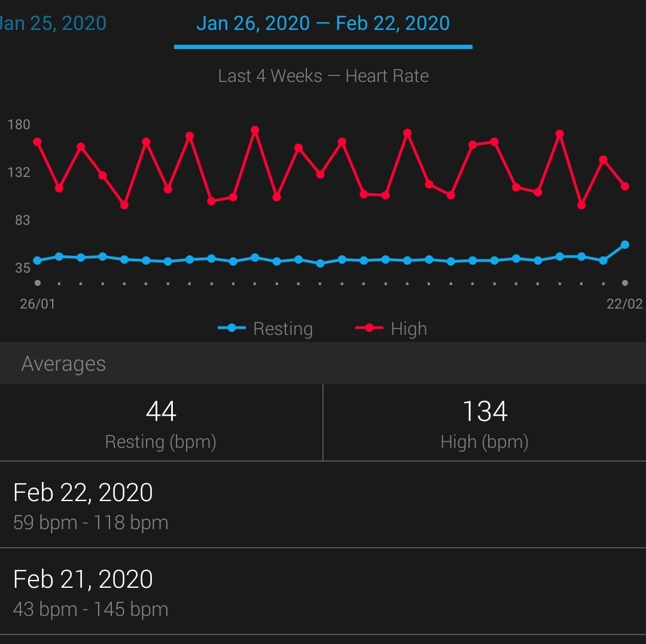Select the last High point on 22/02

(x=625, y=187)
